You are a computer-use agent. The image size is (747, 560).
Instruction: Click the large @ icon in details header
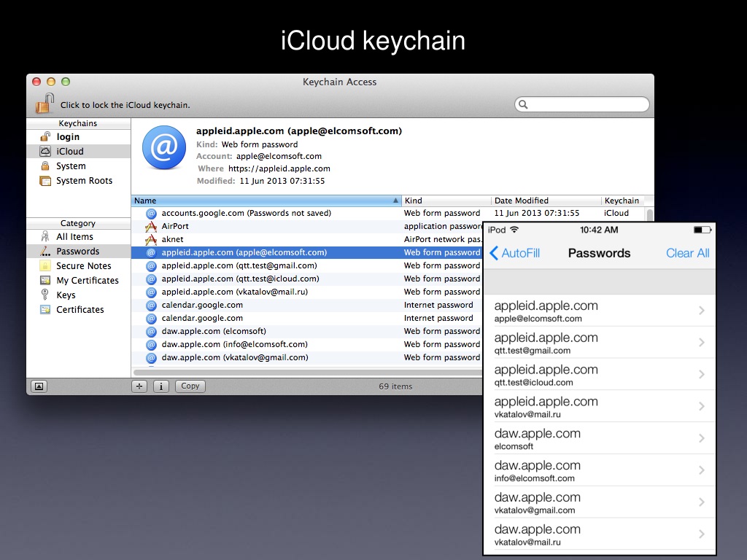(164, 147)
